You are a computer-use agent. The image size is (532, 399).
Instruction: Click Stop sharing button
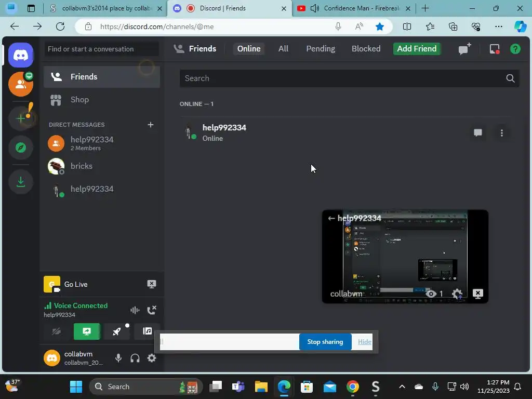325,342
